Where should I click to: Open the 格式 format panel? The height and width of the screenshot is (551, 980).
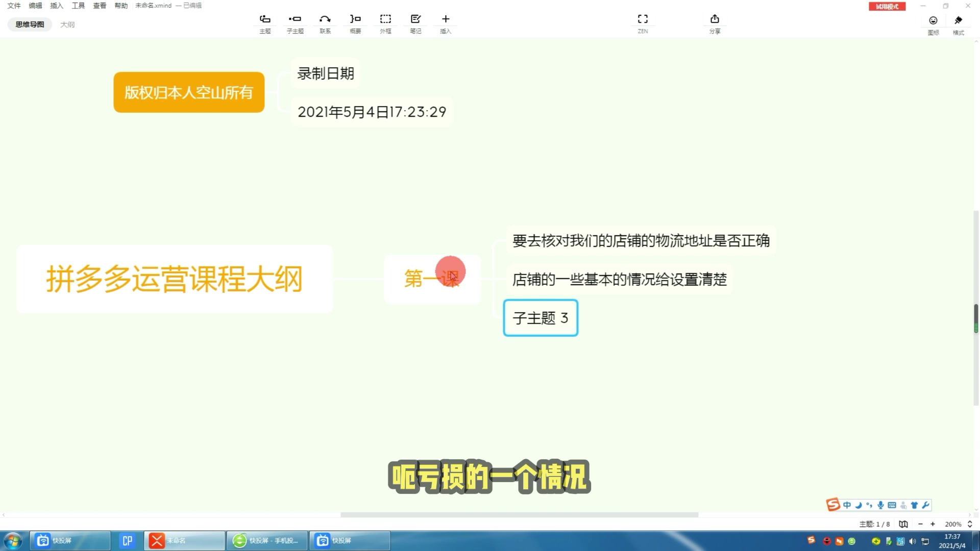tap(959, 24)
